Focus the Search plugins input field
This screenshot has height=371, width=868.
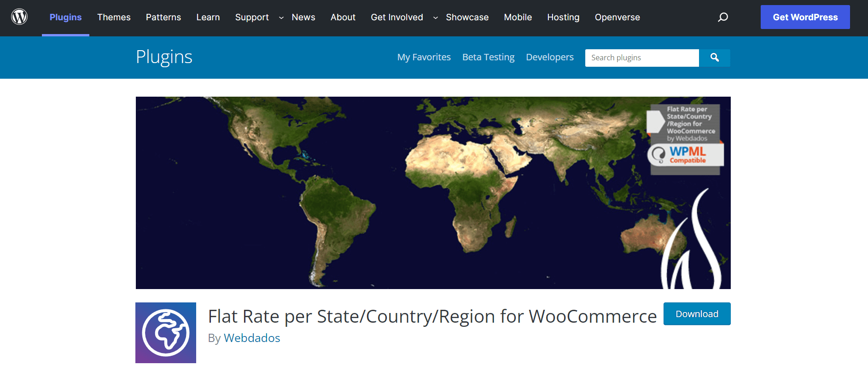point(642,58)
